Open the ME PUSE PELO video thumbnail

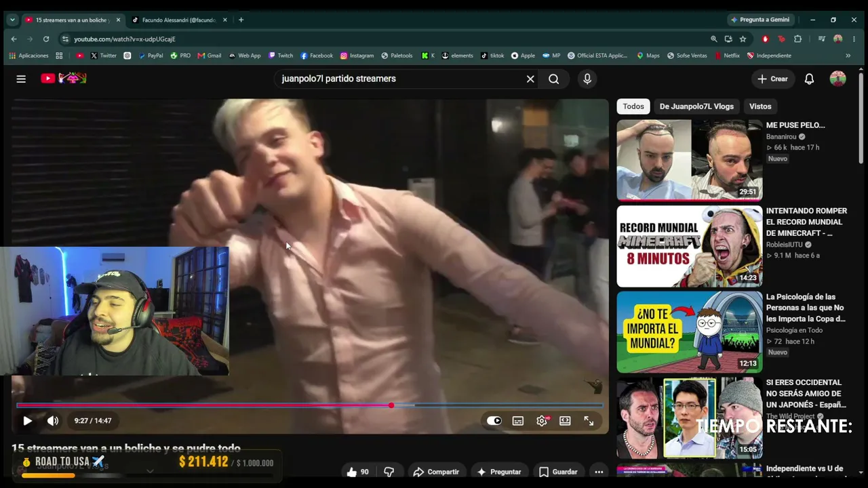(x=690, y=161)
